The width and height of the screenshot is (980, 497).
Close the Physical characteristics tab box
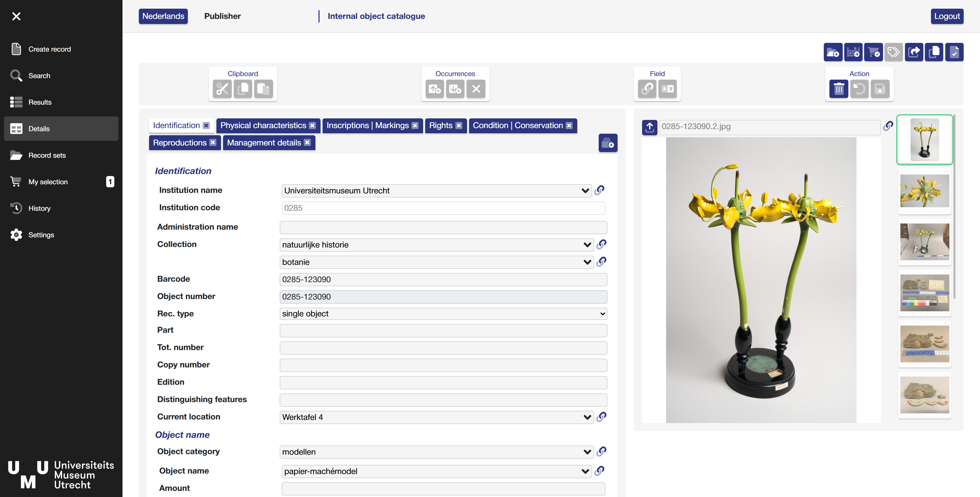(312, 126)
